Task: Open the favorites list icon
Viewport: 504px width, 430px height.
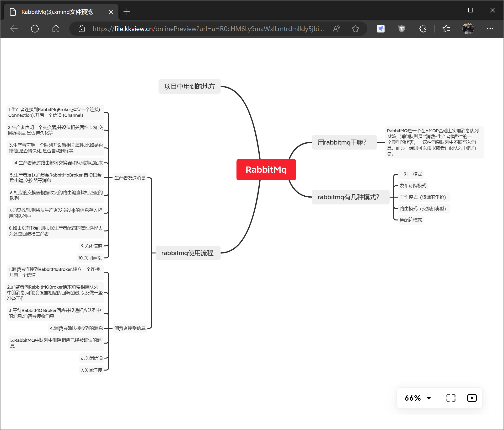Action: point(446,29)
